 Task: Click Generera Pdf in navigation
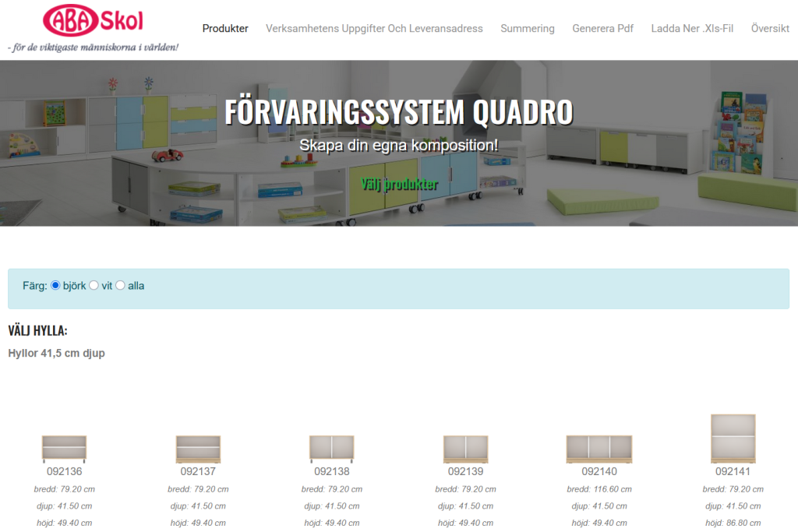602,29
